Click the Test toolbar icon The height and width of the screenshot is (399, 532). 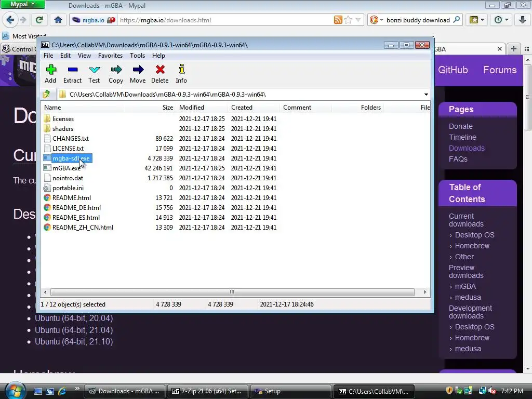(94, 74)
